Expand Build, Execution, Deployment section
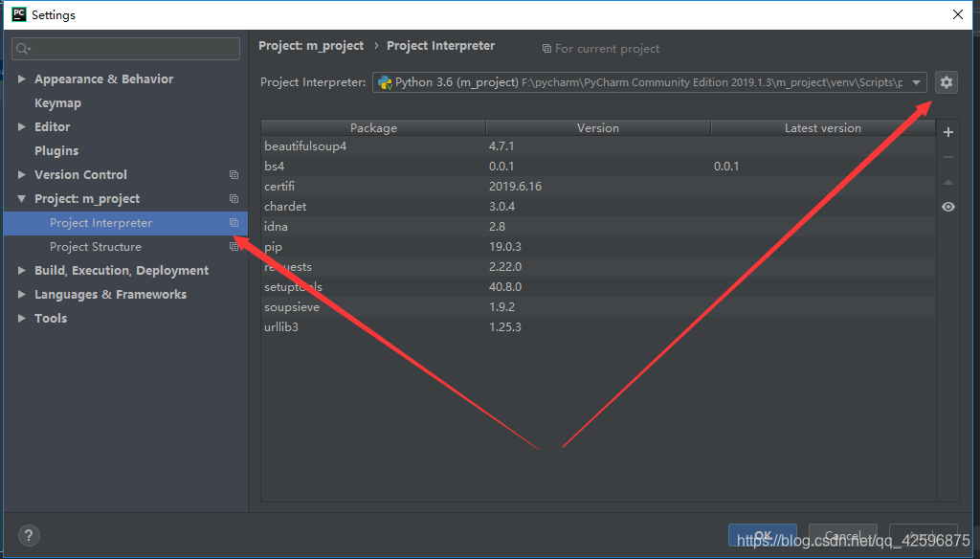The image size is (980, 559). pos(21,270)
